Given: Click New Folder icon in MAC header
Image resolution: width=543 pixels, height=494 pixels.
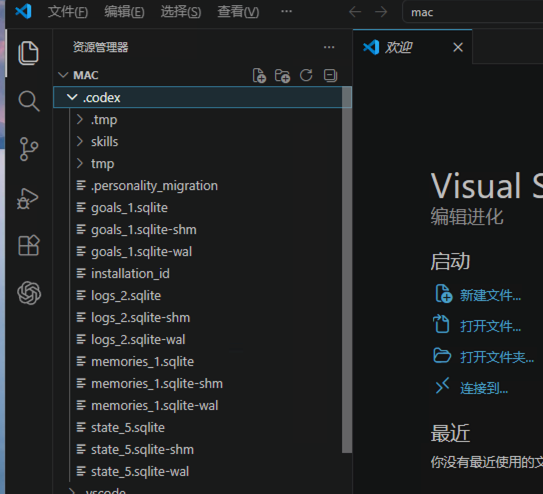Looking at the screenshot, I should [x=282, y=75].
